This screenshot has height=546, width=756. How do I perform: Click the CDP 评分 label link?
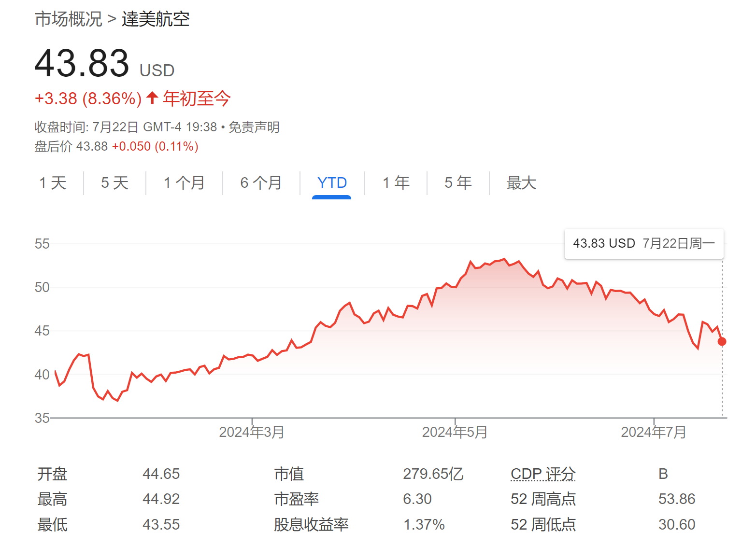click(543, 474)
